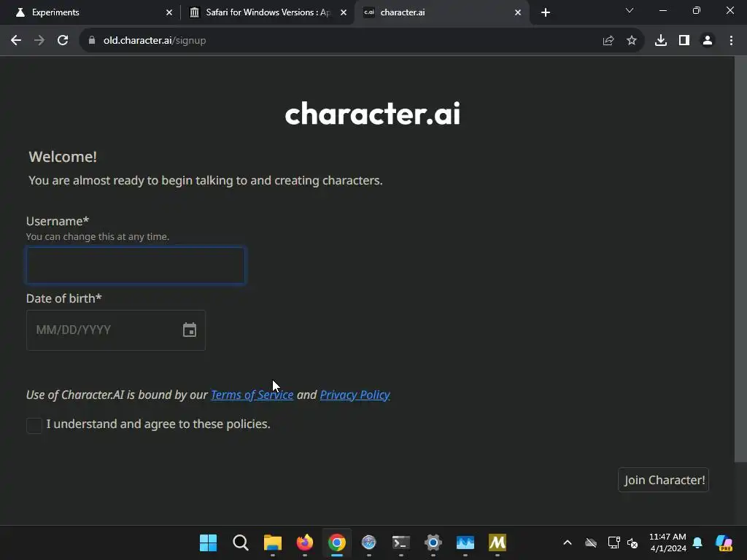
Task: Click the muted volume tray icon
Action: click(632, 542)
